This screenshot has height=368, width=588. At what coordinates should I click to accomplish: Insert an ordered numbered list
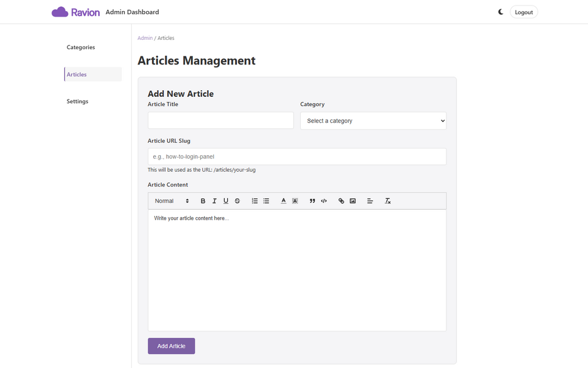[255, 201]
